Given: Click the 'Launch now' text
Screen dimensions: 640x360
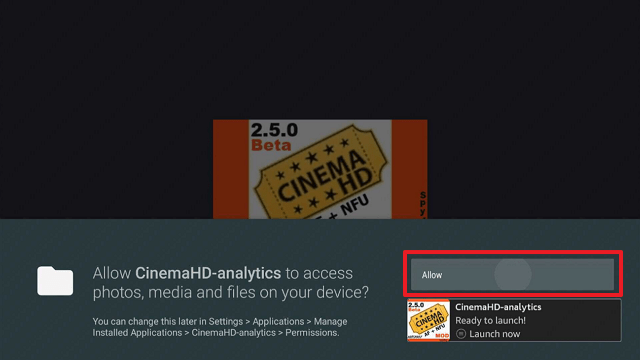Looking at the screenshot, I should tap(494, 334).
